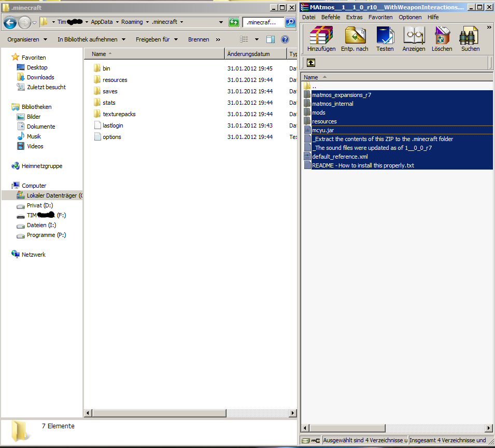Viewport: 495px width, 448px height.
Task: Open the Favoriten menu in WinRAR
Action: click(x=380, y=17)
